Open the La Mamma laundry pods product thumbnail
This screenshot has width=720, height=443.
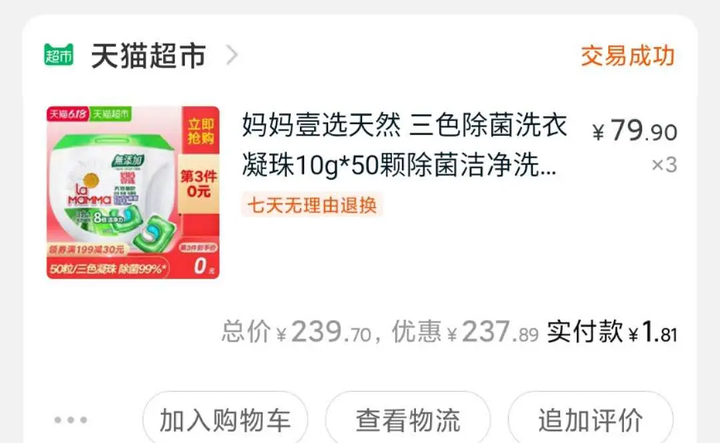[x=133, y=192]
